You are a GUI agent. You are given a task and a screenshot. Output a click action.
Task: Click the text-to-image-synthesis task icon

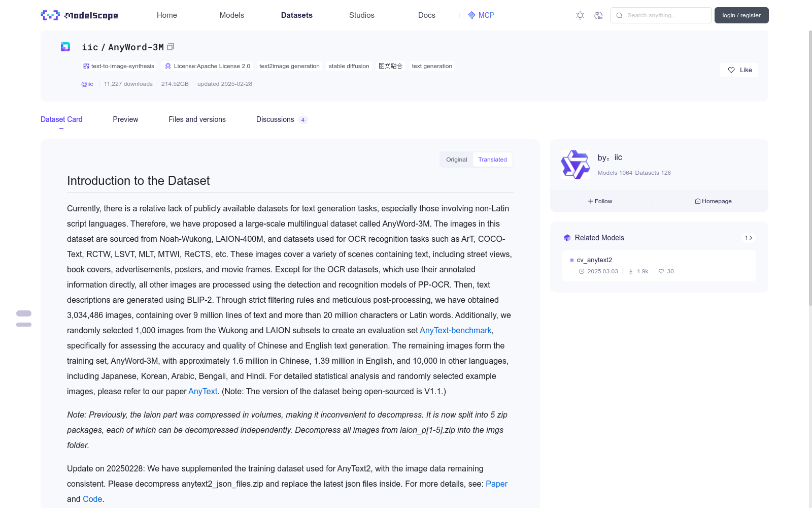pyautogui.click(x=86, y=66)
